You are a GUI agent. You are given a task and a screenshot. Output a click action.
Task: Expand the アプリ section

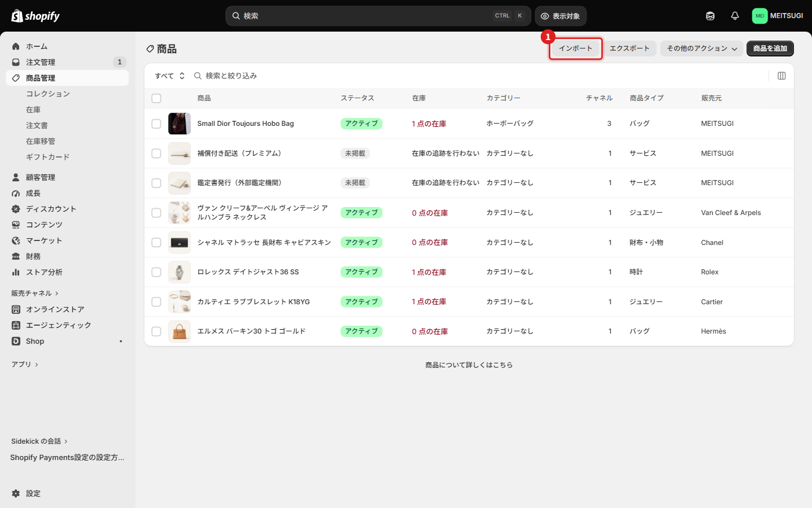pos(25,365)
